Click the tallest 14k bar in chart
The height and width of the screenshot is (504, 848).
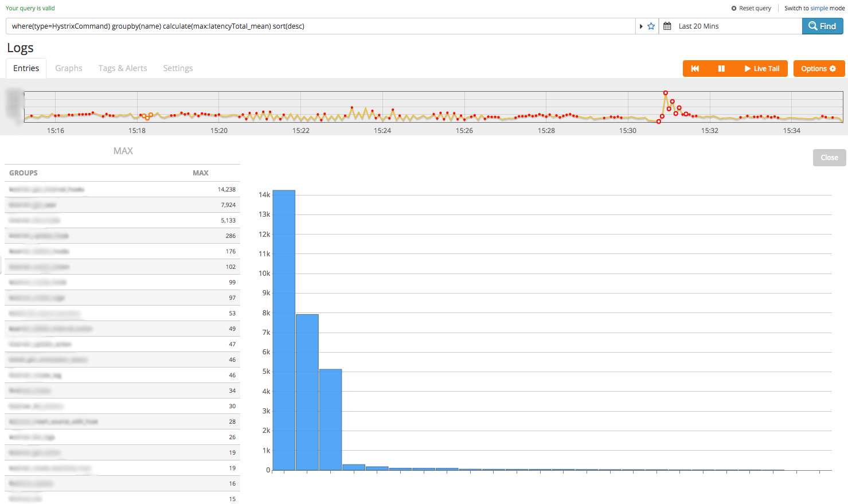click(x=284, y=330)
